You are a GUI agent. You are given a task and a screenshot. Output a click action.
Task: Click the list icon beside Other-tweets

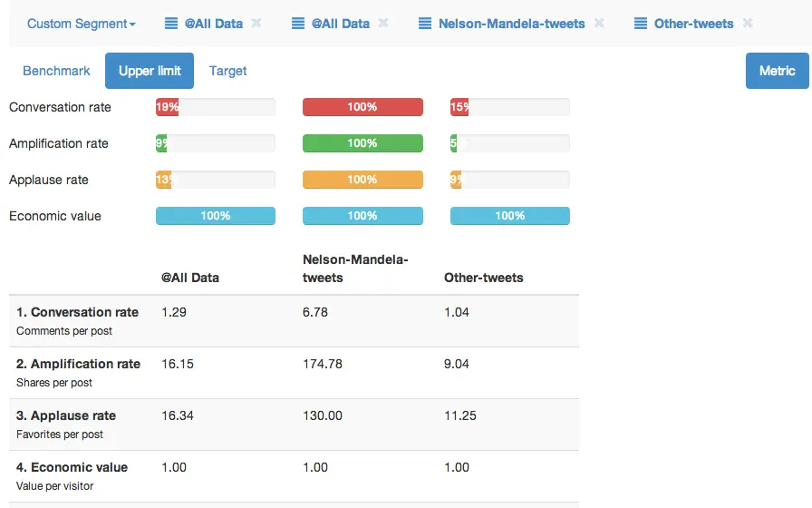pyautogui.click(x=641, y=24)
